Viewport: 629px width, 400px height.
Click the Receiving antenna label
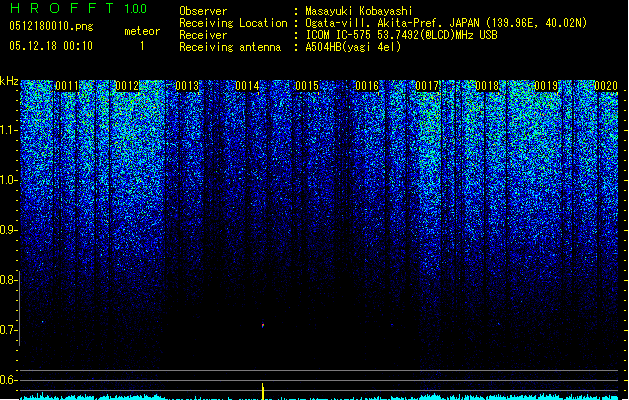pos(230,47)
